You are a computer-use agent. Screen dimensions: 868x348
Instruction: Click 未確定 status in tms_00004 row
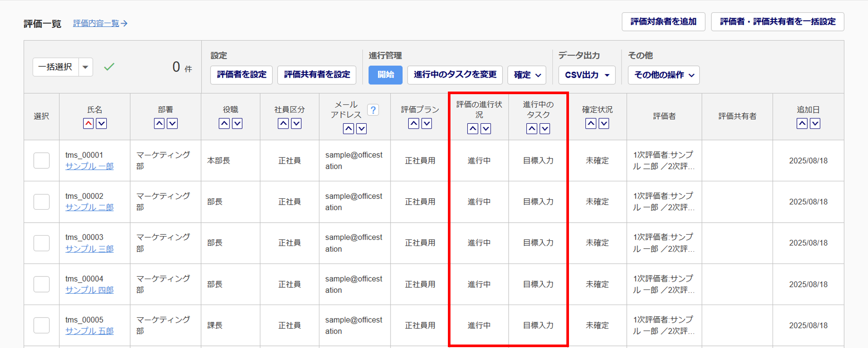click(x=597, y=284)
